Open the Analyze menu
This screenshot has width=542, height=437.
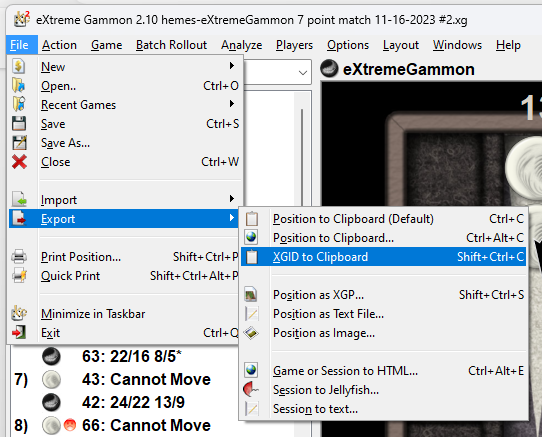(242, 45)
